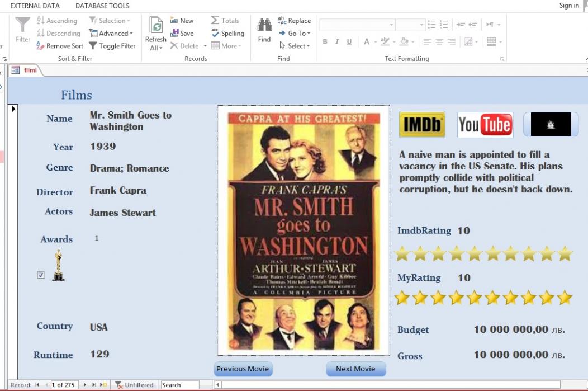Image resolution: width=588 pixels, height=391 pixels.
Task: Click Toggle Filter
Action: (112, 46)
